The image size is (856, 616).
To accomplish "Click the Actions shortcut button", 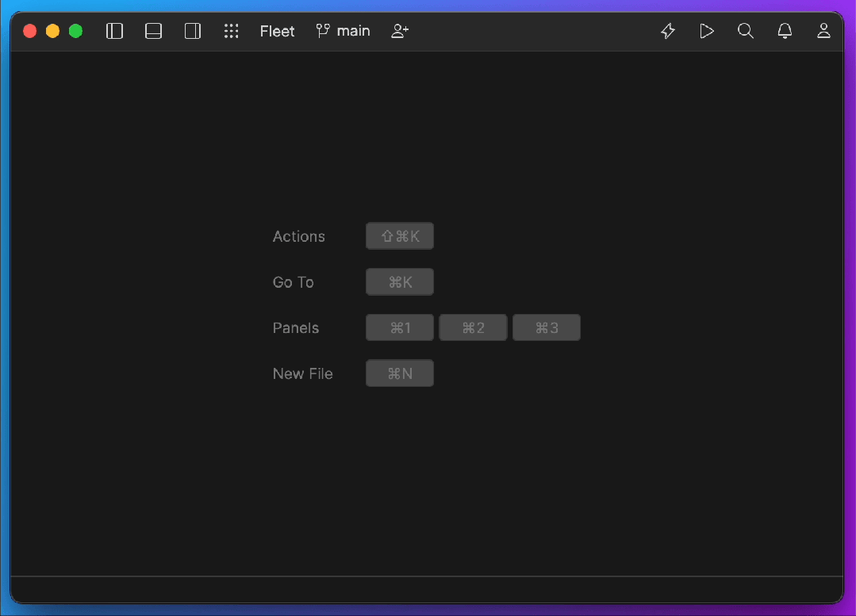I will [x=400, y=235].
